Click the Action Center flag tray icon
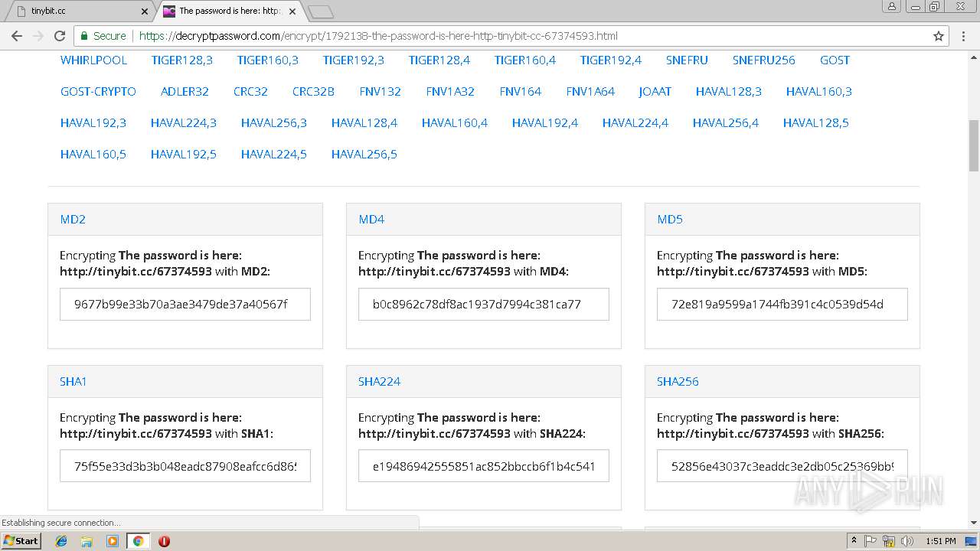This screenshot has width=980, height=551. 871,541
